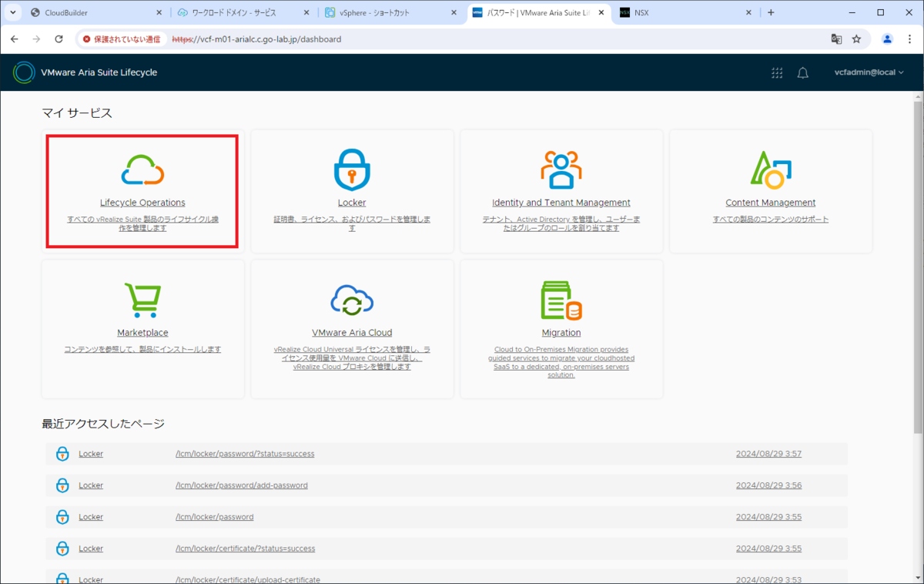The width and height of the screenshot is (924, 584).
Task: Click the 2024/08/29 3:57 timestamp
Action: pyautogui.click(x=768, y=454)
